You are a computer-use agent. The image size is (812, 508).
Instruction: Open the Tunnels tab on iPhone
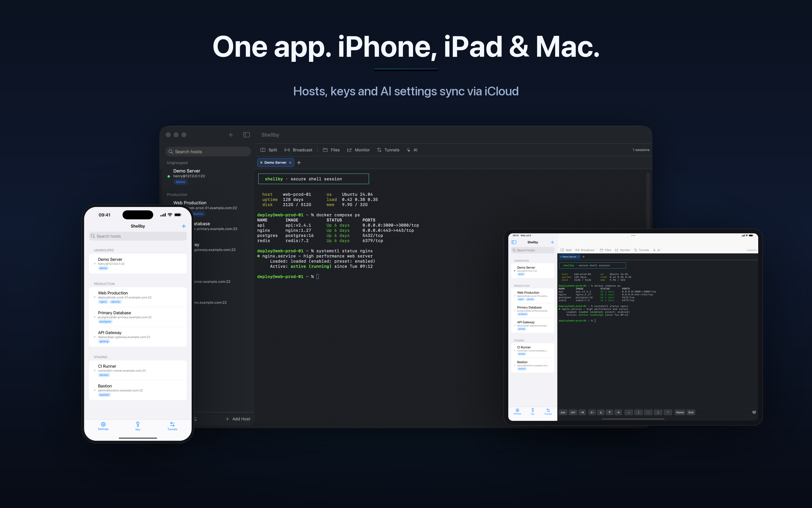172,426
